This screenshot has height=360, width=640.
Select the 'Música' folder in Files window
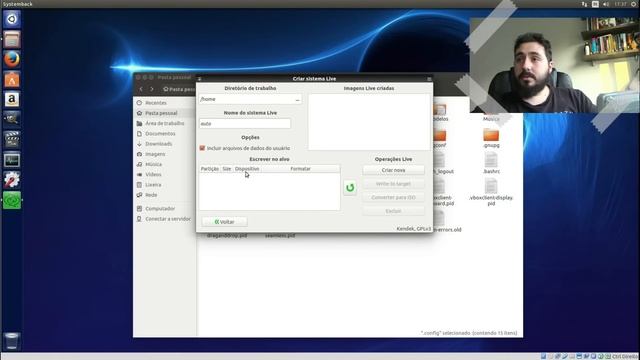pyautogui.click(x=491, y=118)
